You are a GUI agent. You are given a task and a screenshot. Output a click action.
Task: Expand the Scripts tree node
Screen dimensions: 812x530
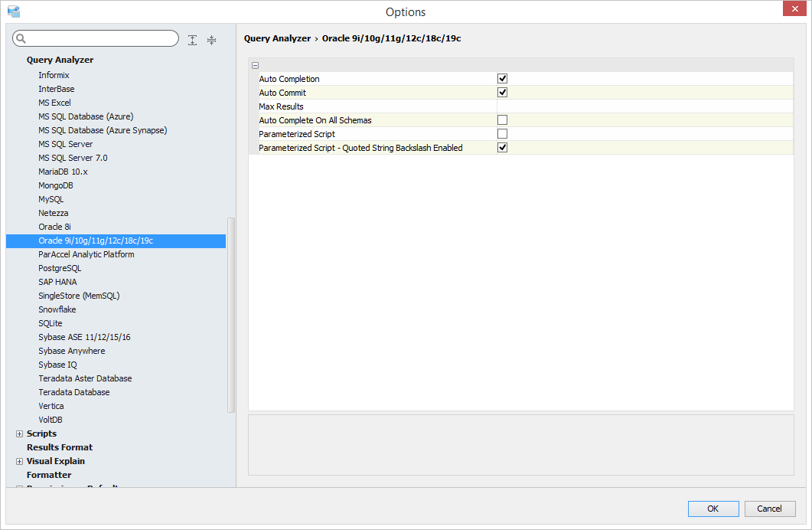click(19, 433)
